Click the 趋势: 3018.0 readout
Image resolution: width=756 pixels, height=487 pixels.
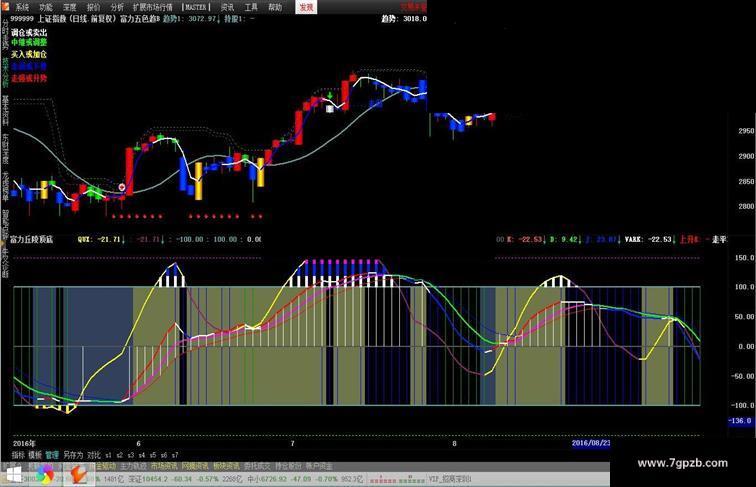pos(404,19)
